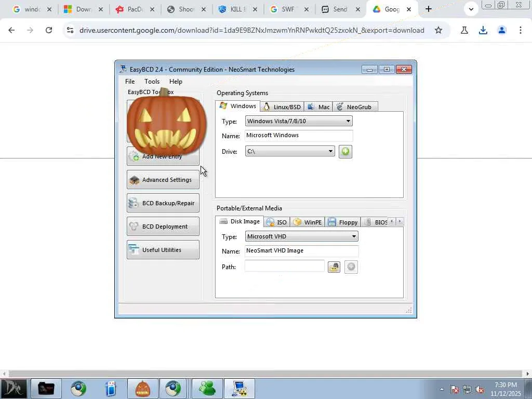Open the BCD Deployment section
The height and width of the screenshot is (399, 532).
163,227
